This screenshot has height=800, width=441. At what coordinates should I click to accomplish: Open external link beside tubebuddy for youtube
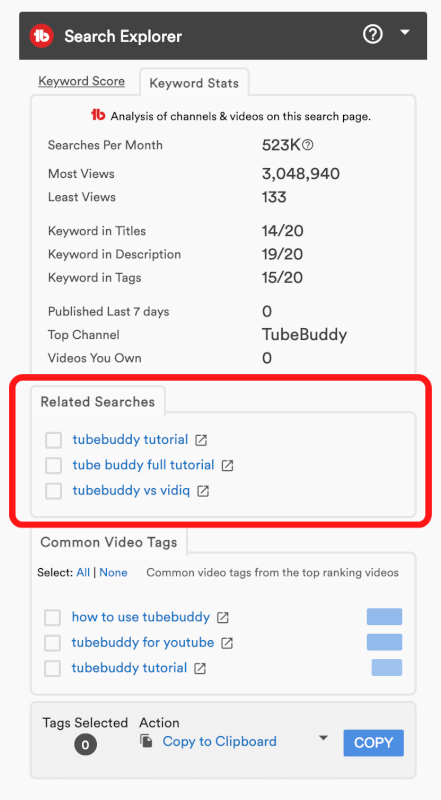tap(227, 643)
